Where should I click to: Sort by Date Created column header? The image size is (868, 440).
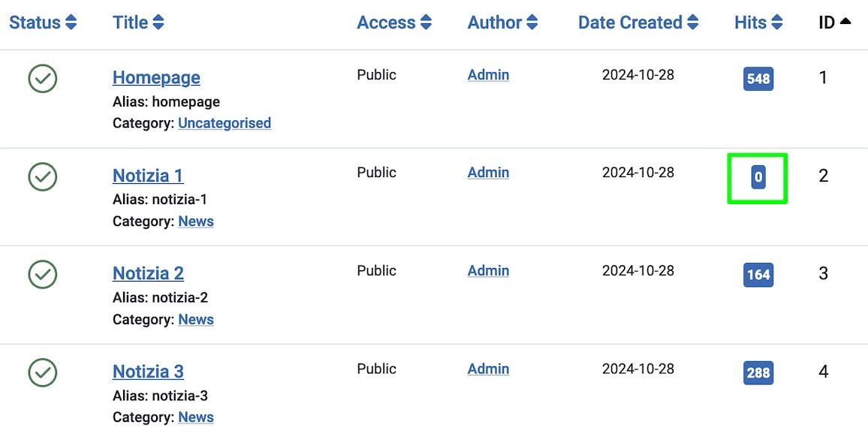pyautogui.click(x=637, y=23)
